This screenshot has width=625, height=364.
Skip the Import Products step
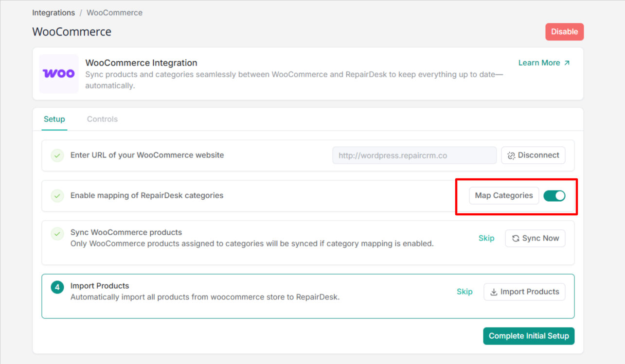(464, 292)
